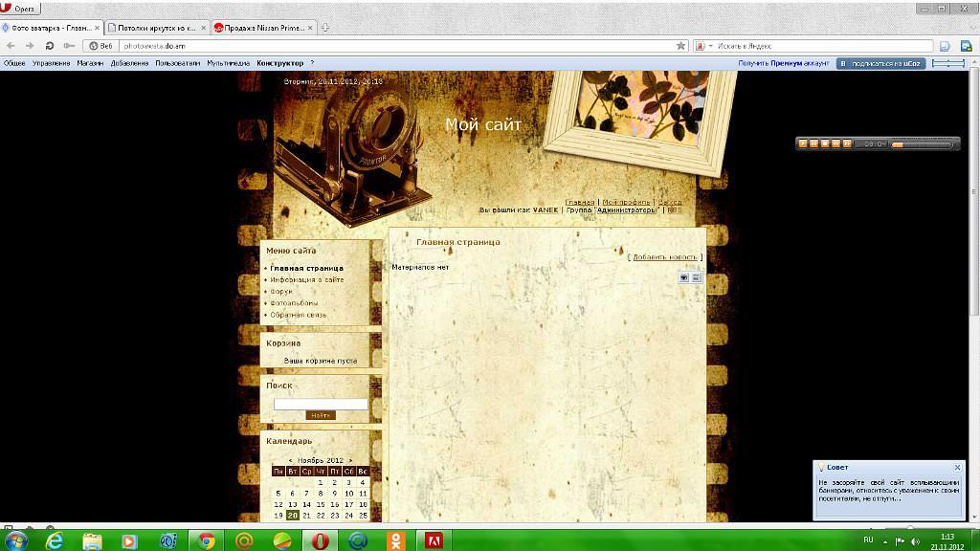Go to next month in calendar
The height and width of the screenshot is (551, 980).
coord(350,460)
